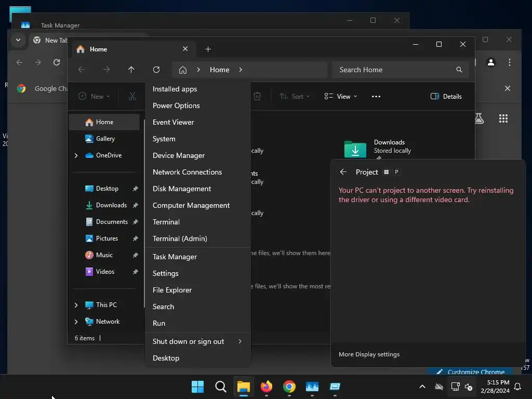
Task: Expand the This PC tree node
Action: pos(76,305)
